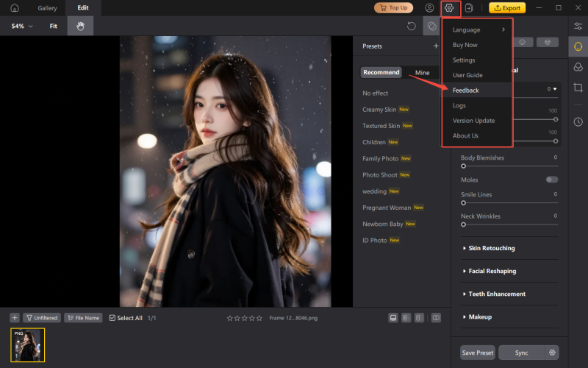Expand the Skin Retouching section

tap(491, 248)
